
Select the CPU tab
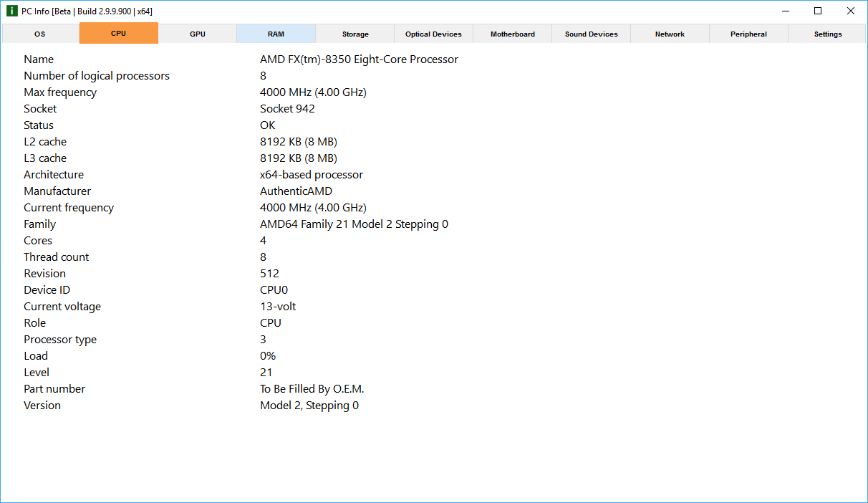pos(119,33)
